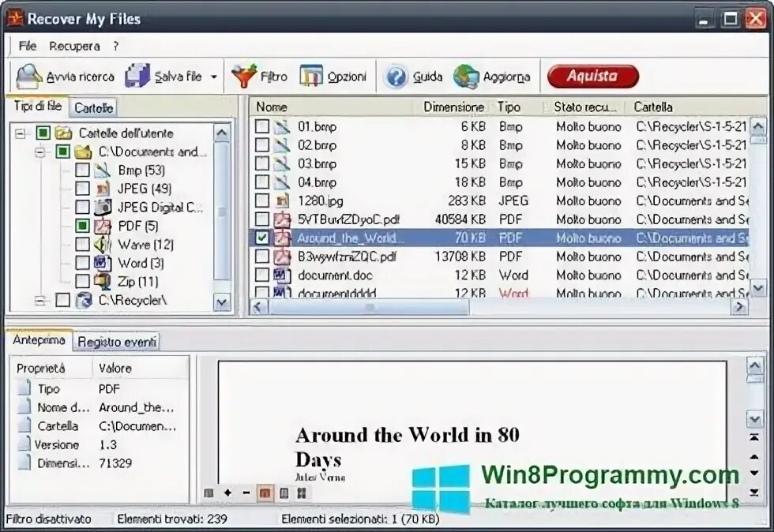The width and height of the screenshot is (774, 532).
Task: Check the document.doc file checkbox
Action: (262, 275)
